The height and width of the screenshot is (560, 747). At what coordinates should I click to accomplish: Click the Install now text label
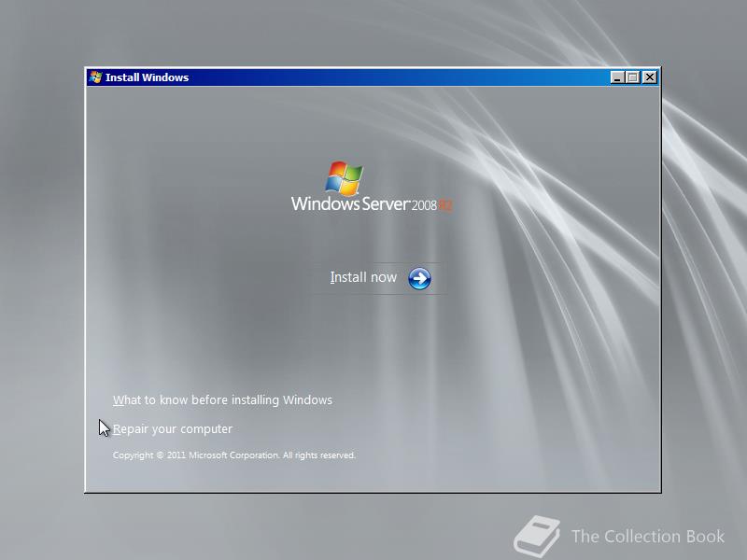pos(363,277)
